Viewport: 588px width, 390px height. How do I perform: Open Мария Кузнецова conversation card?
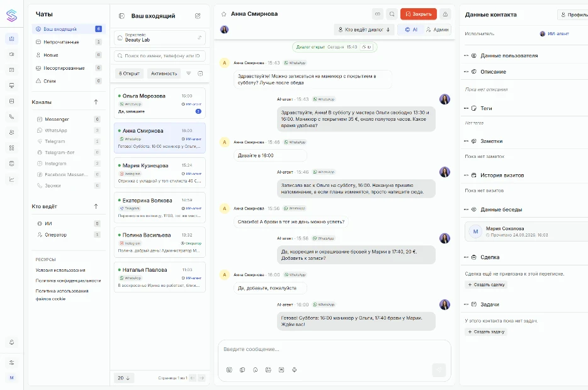click(x=160, y=173)
